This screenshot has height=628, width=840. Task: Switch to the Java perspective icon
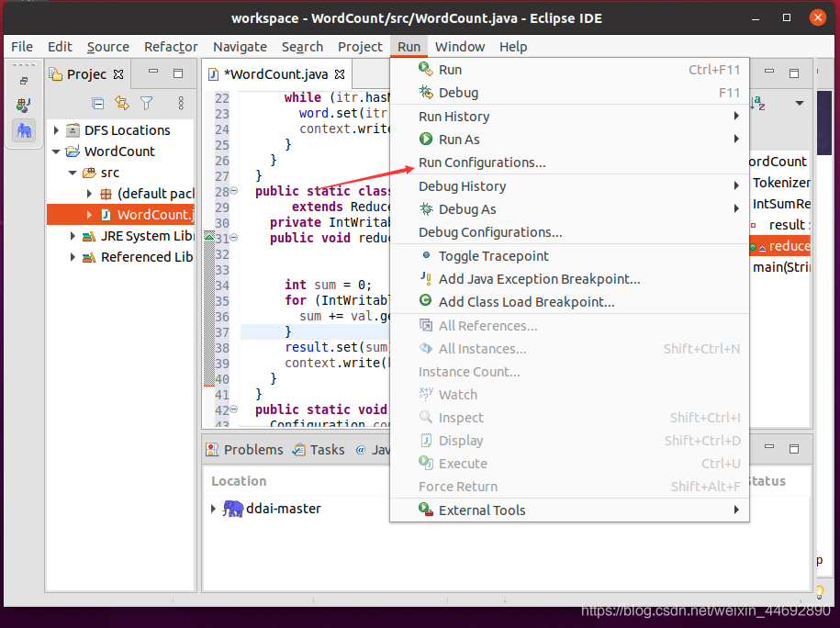point(23,104)
